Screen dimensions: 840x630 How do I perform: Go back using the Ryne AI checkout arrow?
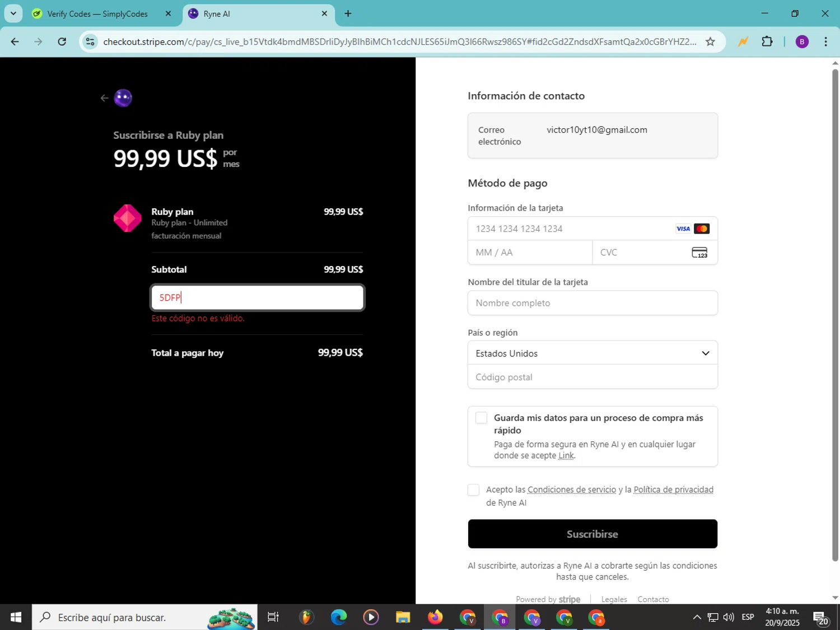click(104, 98)
